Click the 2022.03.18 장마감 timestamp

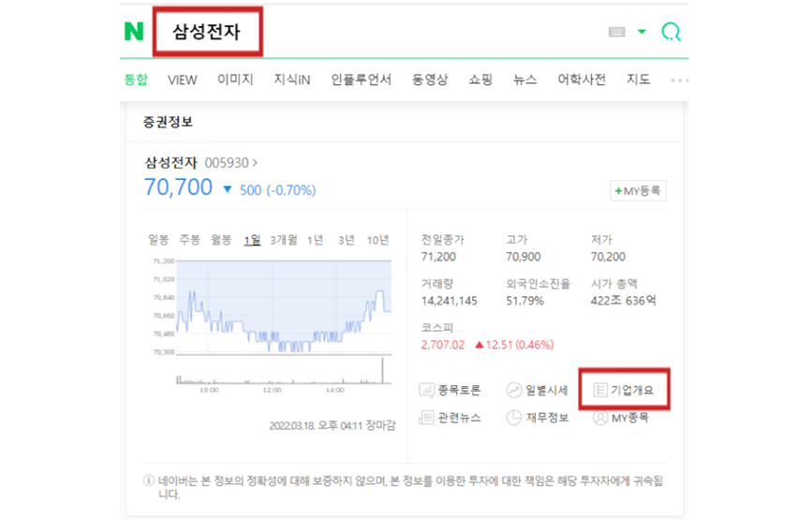pos(332,425)
